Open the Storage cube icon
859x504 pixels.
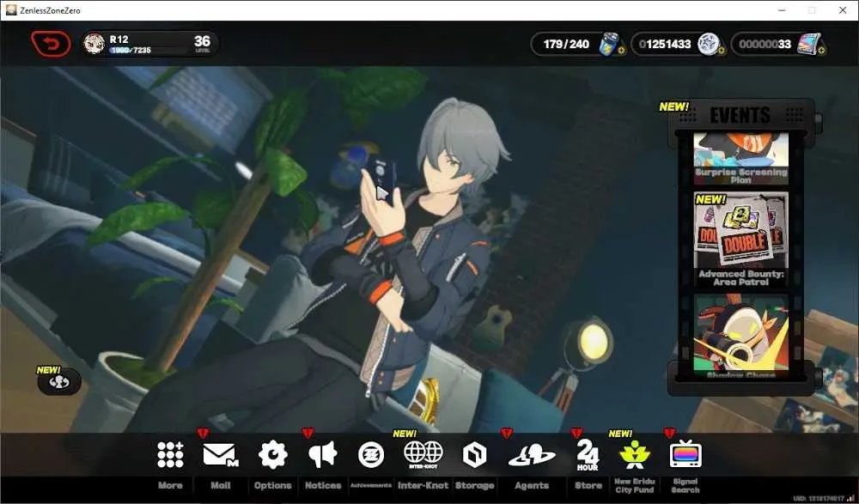(474, 455)
